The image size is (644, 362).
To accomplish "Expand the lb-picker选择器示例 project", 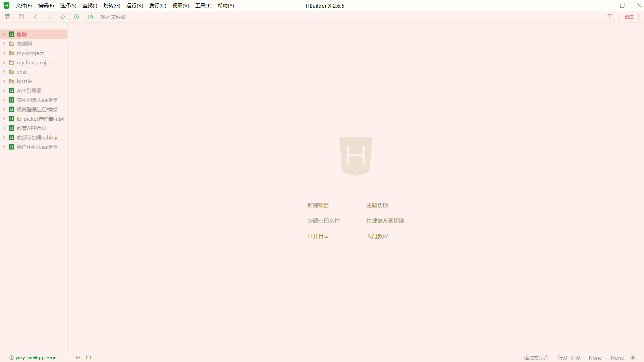I will [4, 119].
